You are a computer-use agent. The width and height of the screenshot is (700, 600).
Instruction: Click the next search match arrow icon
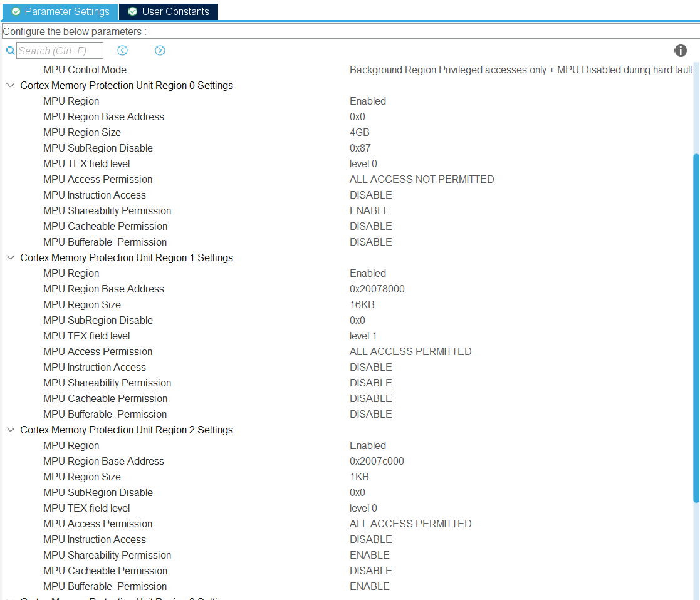[x=160, y=50]
